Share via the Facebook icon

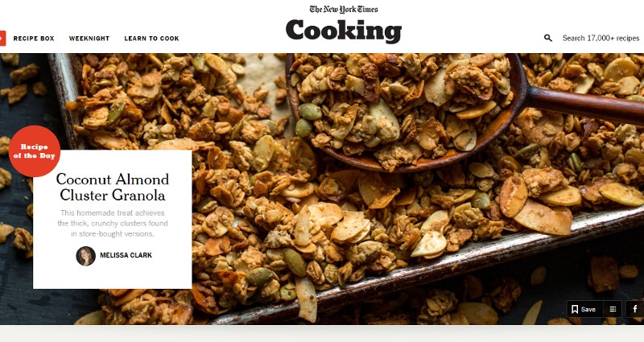(635, 309)
